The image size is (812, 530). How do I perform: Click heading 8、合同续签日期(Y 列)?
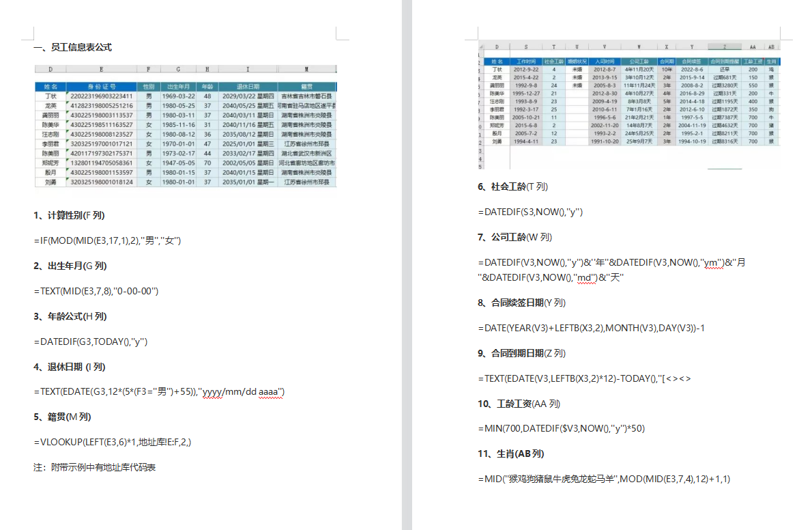point(521,303)
